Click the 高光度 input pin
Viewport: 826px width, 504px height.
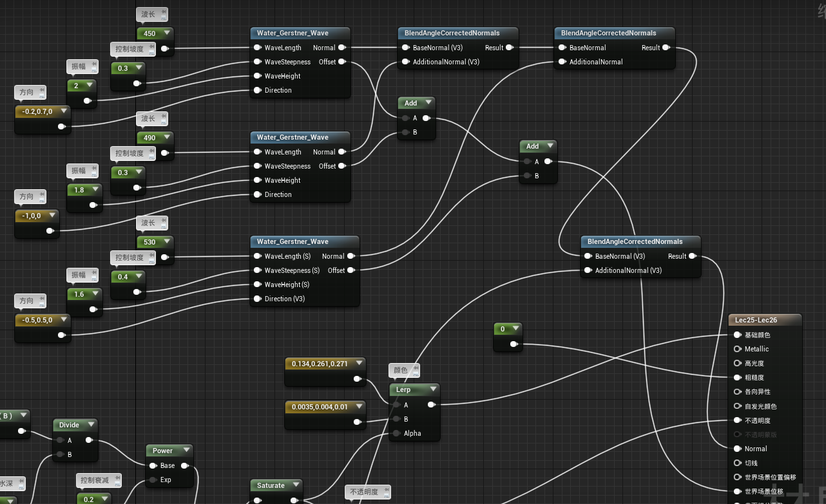click(x=738, y=363)
